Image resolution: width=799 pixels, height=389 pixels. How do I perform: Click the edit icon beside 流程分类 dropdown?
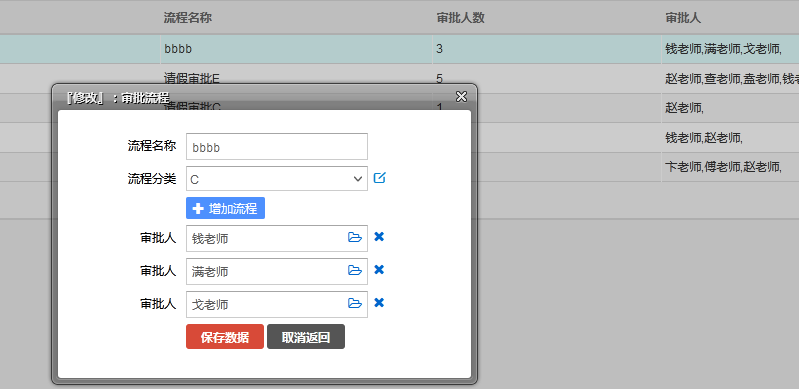(x=380, y=178)
